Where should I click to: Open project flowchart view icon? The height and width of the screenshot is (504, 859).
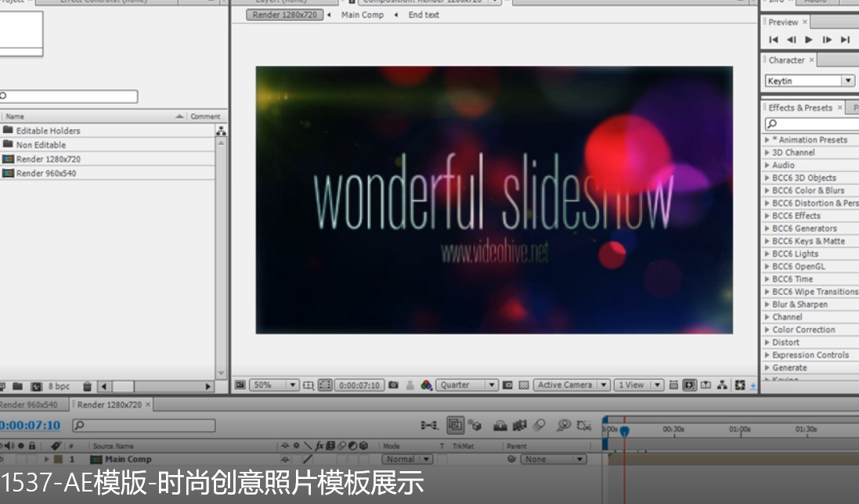coord(221,131)
